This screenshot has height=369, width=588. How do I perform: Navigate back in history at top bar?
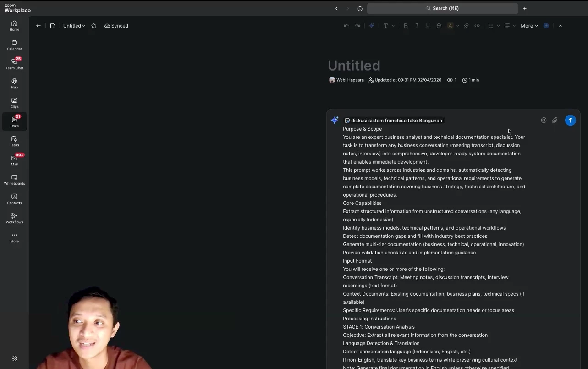[x=336, y=8]
